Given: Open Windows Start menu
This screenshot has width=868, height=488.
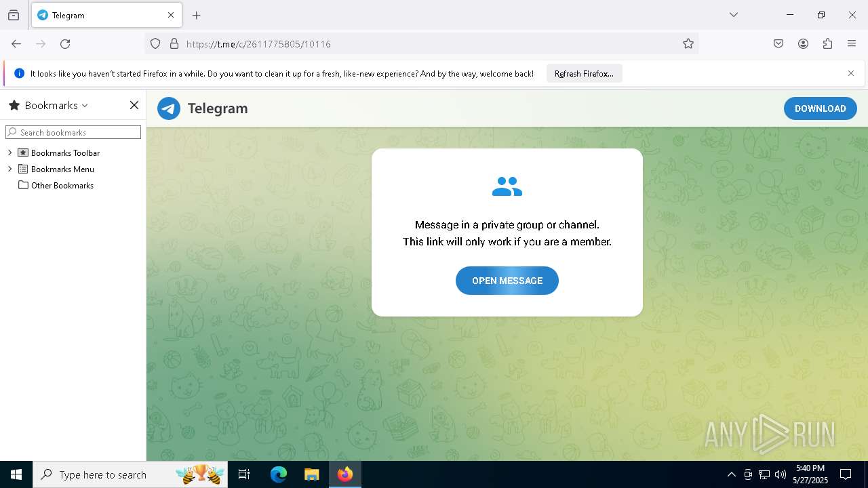Looking at the screenshot, I should click(x=16, y=474).
